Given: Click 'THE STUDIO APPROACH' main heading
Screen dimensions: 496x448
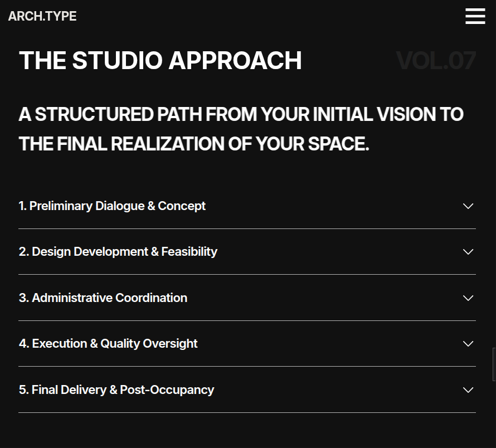Looking at the screenshot, I should tap(161, 60).
